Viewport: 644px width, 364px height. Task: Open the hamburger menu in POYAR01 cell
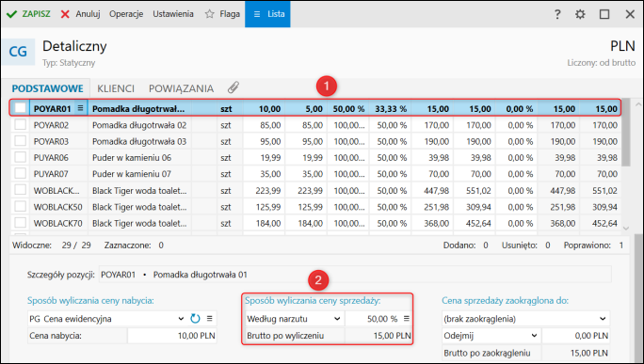pyautogui.click(x=81, y=108)
